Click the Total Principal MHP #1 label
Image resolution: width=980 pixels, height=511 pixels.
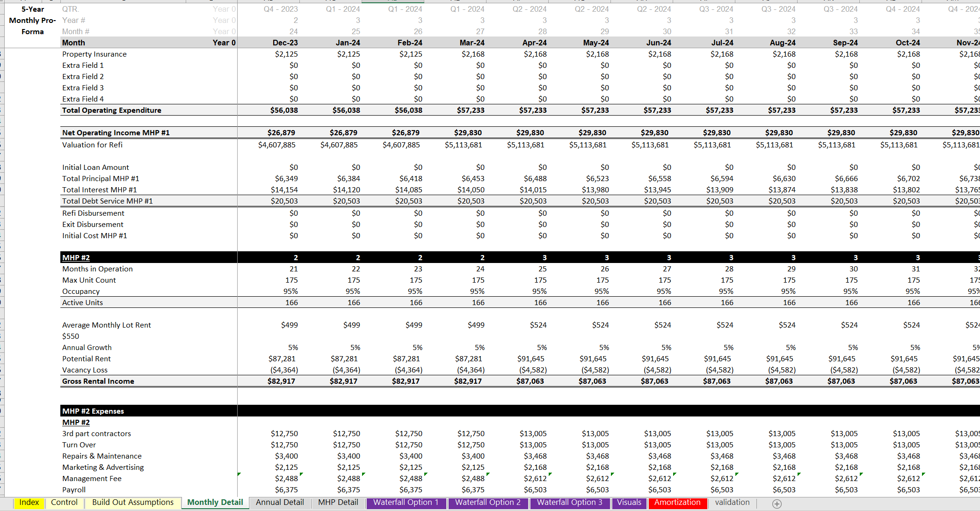tap(101, 179)
